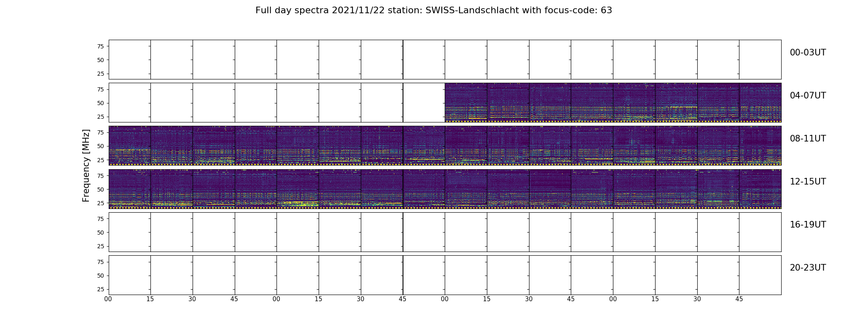868x331 pixels.
Task: Click the 25 tick of the 20-23UT row
Action: (x=100, y=289)
